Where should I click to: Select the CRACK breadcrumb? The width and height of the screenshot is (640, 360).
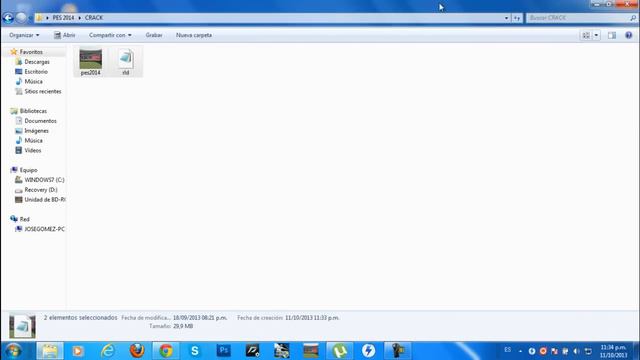[x=94, y=18]
